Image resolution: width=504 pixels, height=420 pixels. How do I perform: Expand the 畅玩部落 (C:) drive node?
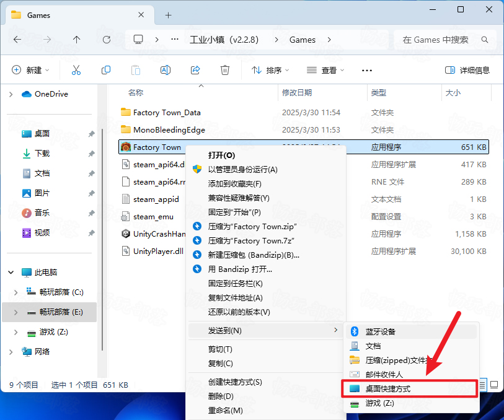(15, 292)
